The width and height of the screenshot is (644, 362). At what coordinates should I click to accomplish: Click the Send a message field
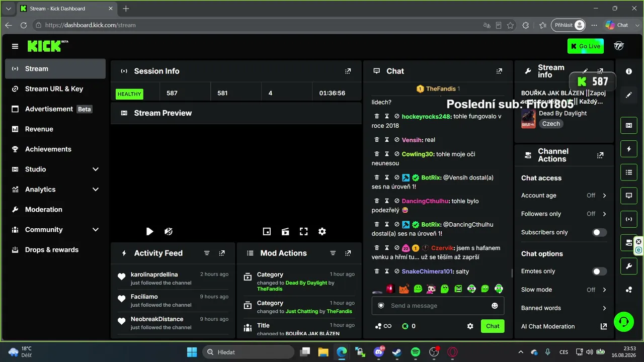pos(438,306)
